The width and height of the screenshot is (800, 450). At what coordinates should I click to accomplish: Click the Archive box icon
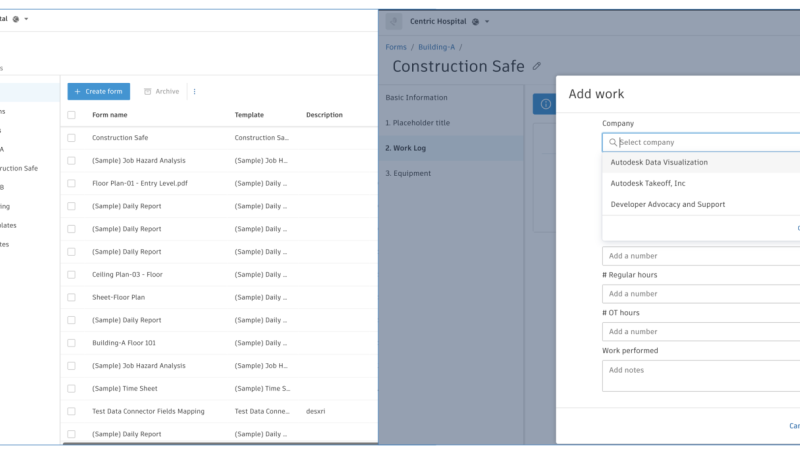coord(148,91)
